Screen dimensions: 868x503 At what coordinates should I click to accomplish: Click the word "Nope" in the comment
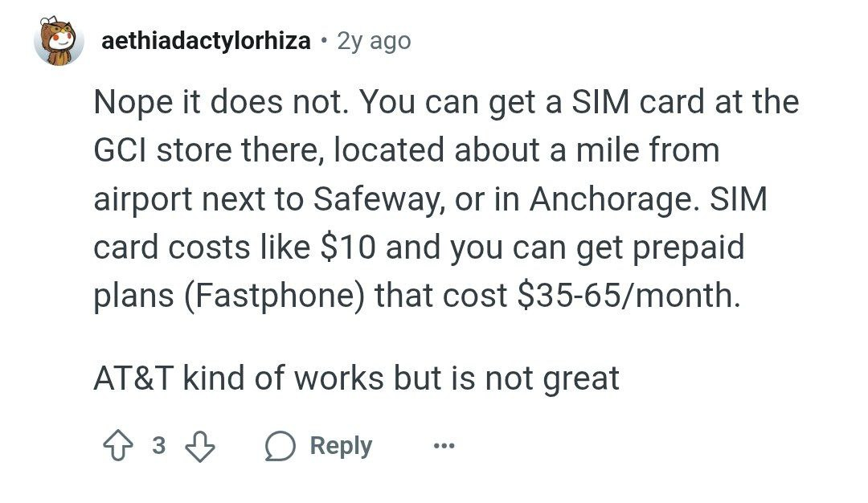coord(133,102)
